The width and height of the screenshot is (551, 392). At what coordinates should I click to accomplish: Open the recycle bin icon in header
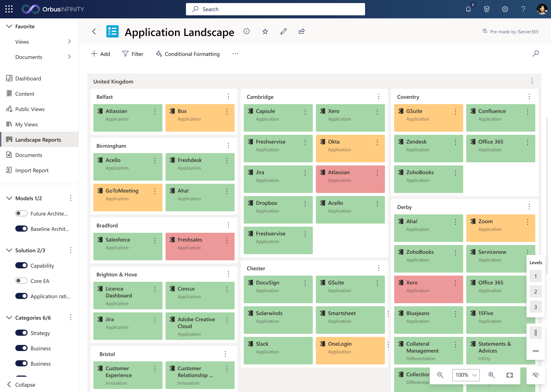pos(487,9)
